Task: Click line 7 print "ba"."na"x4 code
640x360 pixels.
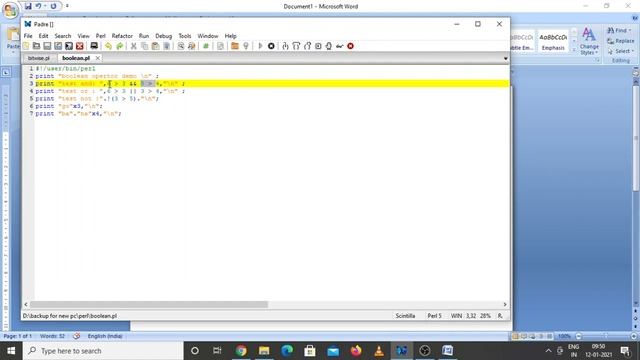Action: coord(78,113)
